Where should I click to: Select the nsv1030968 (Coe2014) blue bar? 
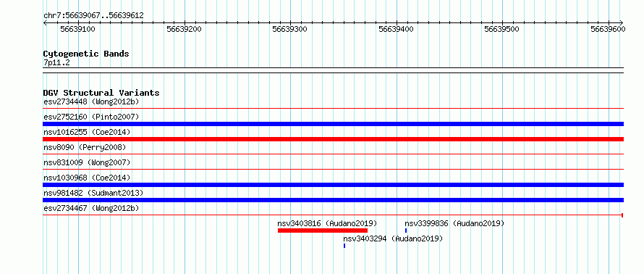pyautogui.click(x=333, y=185)
